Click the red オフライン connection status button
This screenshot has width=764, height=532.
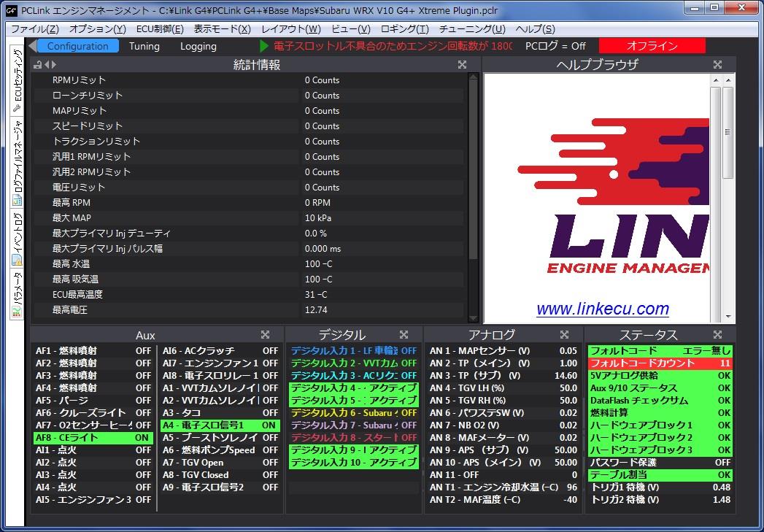tap(652, 46)
